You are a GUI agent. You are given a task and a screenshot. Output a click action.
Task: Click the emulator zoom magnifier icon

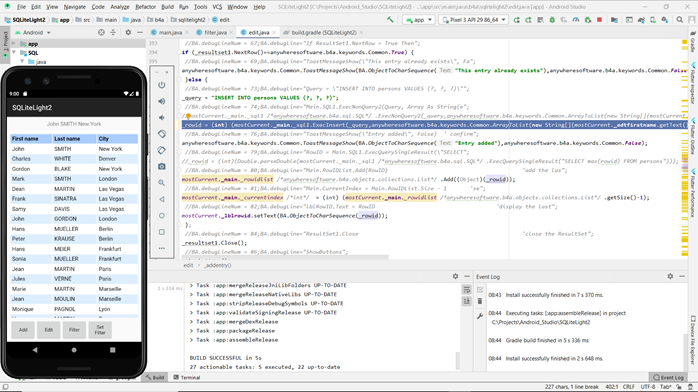pos(162,183)
